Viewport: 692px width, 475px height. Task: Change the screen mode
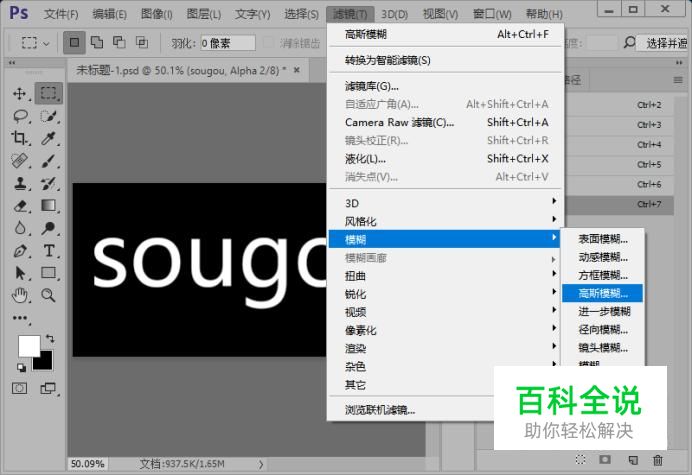click(x=48, y=388)
